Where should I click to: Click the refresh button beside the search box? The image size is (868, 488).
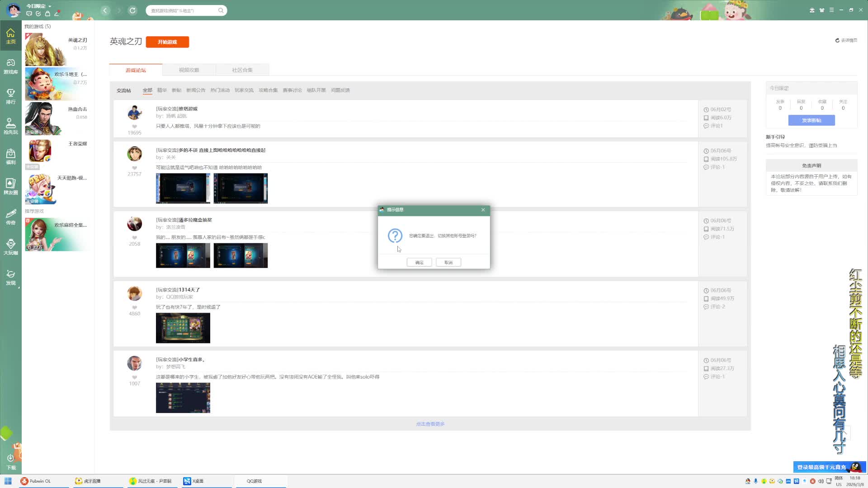[132, 10]
